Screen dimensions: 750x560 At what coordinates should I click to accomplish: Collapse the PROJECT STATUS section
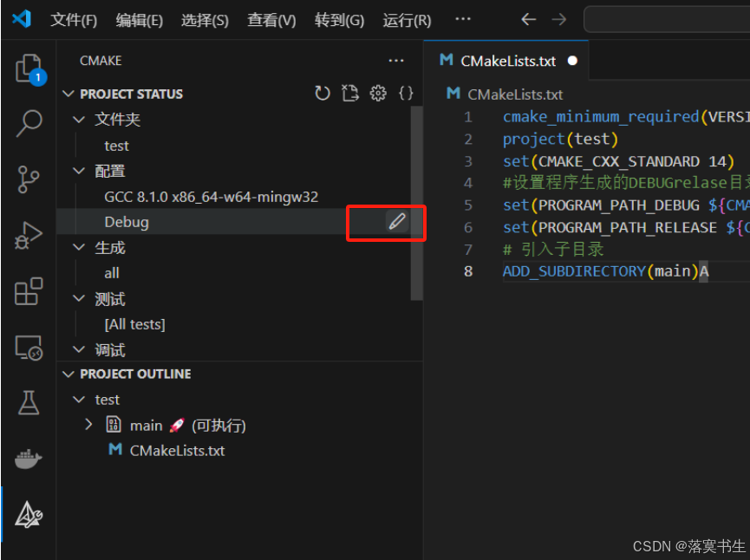[x=68, y=94]
